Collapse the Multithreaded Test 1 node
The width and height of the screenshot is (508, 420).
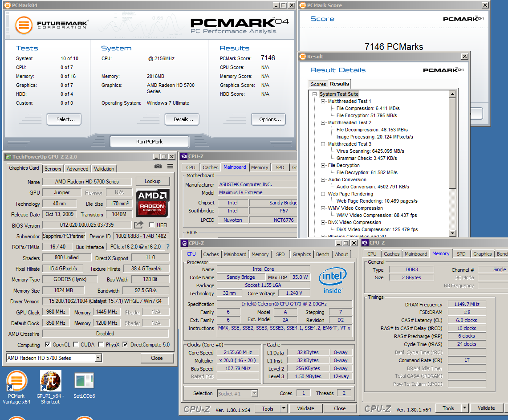coord(323,101)
